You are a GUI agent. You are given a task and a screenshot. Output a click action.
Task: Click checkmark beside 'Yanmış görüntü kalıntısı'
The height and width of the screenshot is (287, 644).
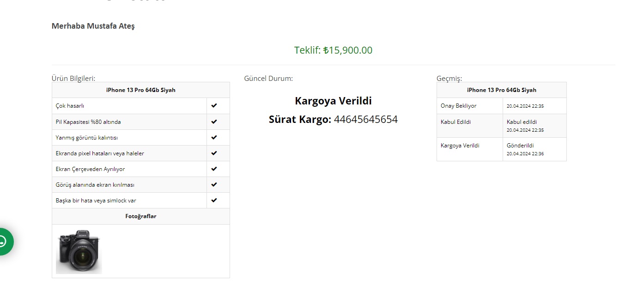pyautogui.click(x=214, y=137)
